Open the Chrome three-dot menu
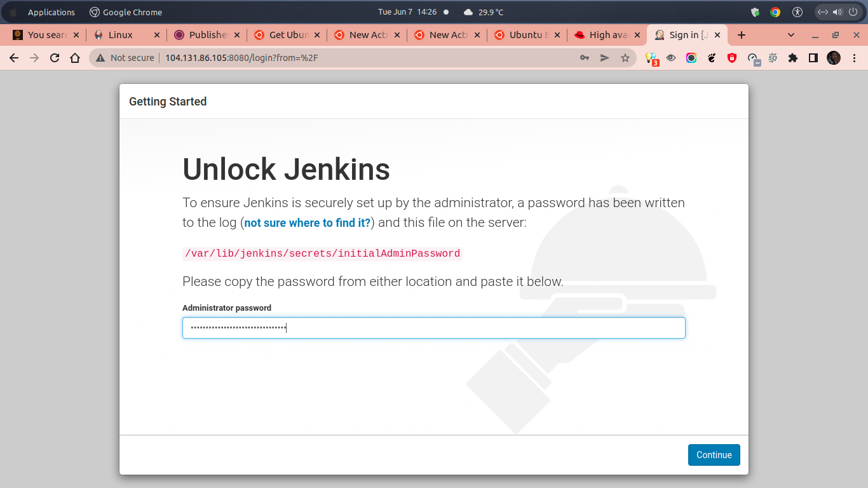868x488 pixels. (854, 58)
